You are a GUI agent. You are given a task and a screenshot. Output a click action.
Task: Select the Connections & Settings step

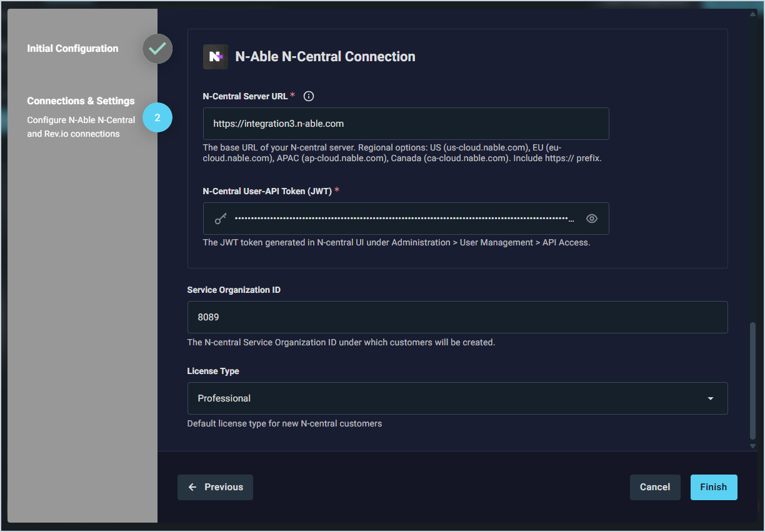coord(81,101)
